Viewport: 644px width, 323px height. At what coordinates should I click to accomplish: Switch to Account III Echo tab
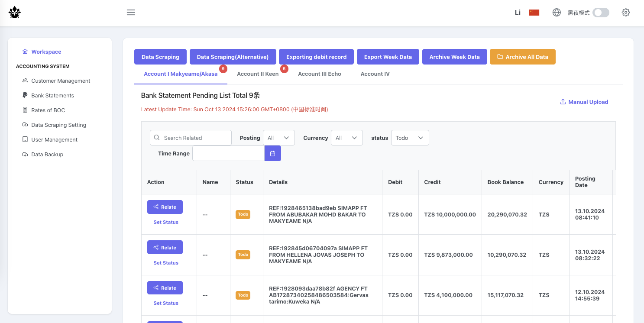[320, 74]
